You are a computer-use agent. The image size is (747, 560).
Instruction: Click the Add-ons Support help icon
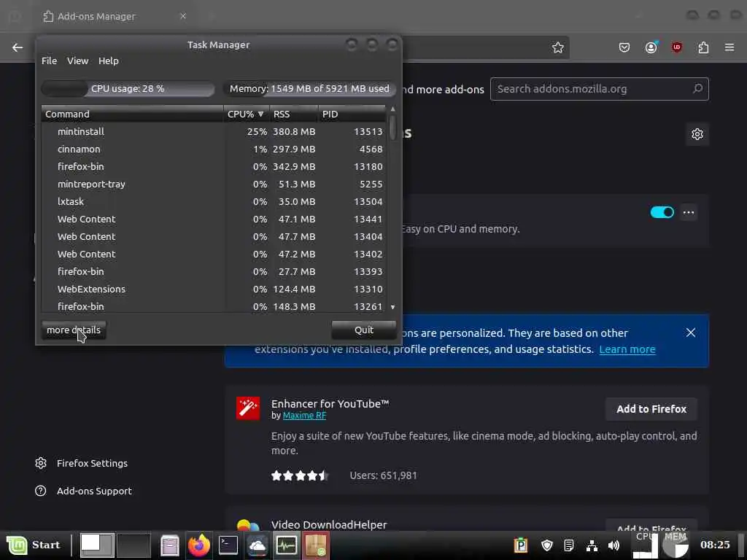pyautogui.click(x=41, y=491)
